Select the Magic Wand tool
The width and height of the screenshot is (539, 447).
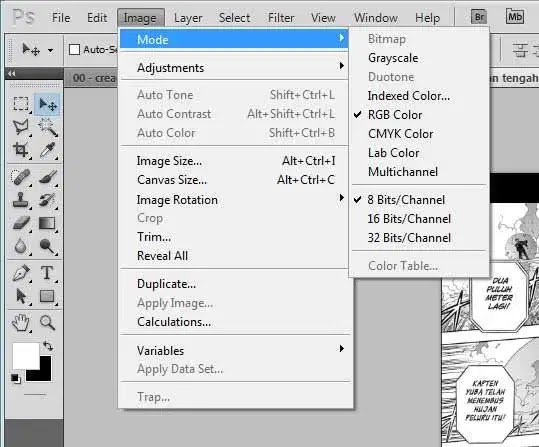[x=47, y=127]
